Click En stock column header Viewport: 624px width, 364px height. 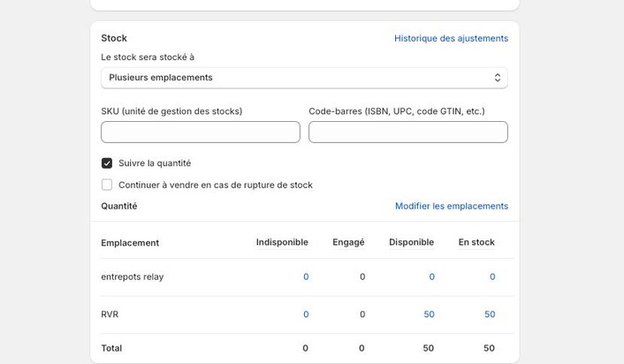pos(476,242)
